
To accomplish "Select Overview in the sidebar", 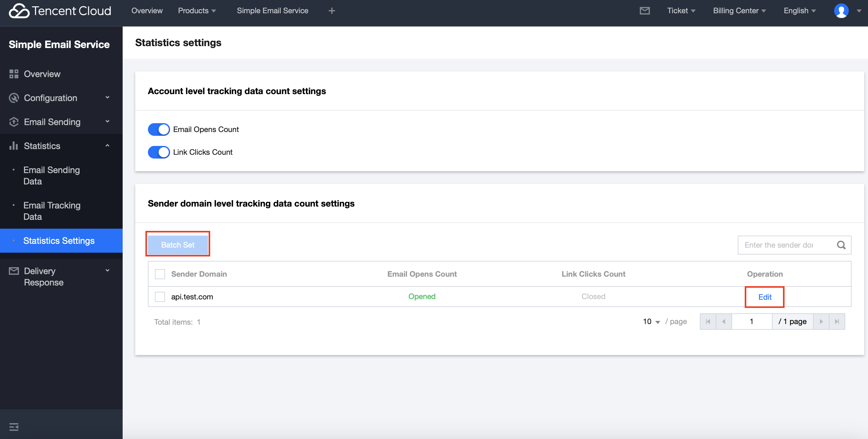I will [x=42, y=74].
